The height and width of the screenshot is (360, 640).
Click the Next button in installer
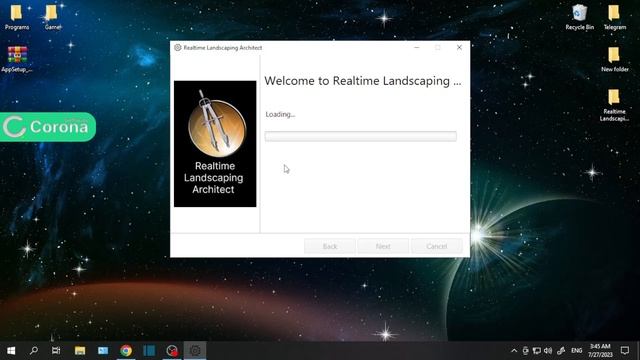pyautogui.click(x=383, y=246)
